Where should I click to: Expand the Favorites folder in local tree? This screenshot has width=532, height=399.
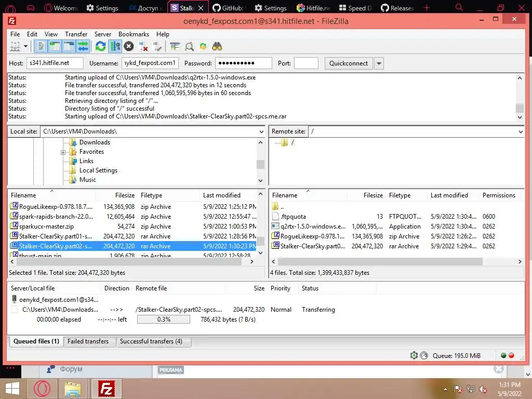tap(63, 152)
